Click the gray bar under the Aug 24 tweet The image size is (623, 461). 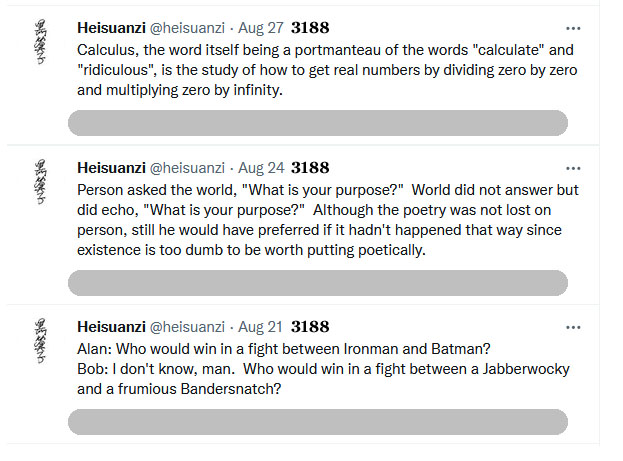tap(317, 283)
